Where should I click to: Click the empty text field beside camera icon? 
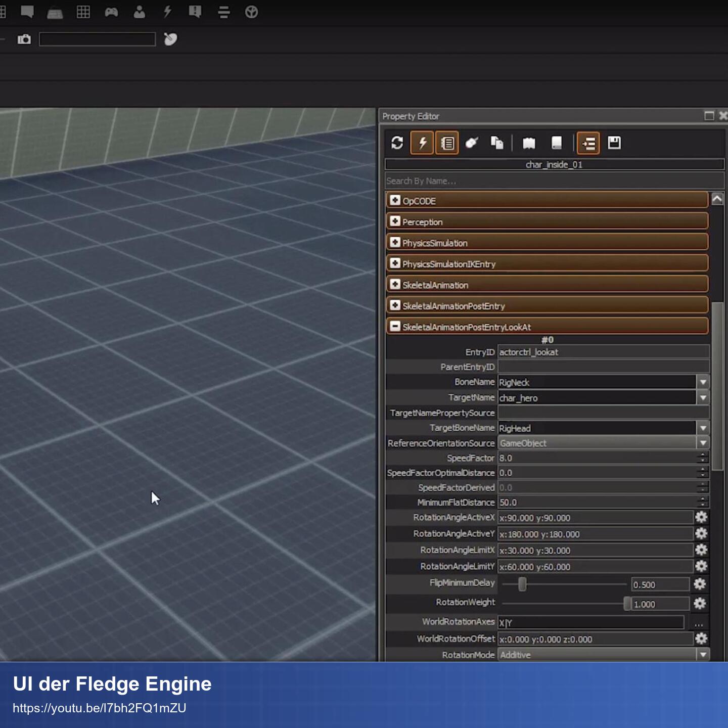[97, 39]
